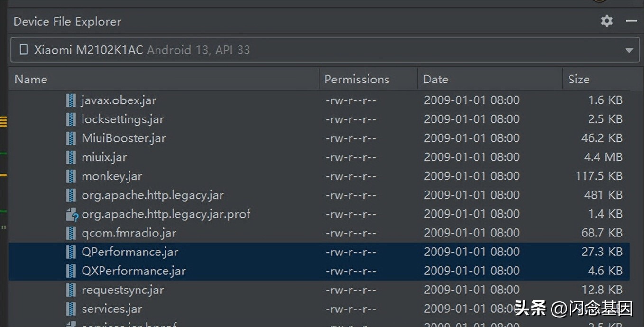Click the javax.obex.jar archive icon
644x327 pixels.
tap(71, 100)
